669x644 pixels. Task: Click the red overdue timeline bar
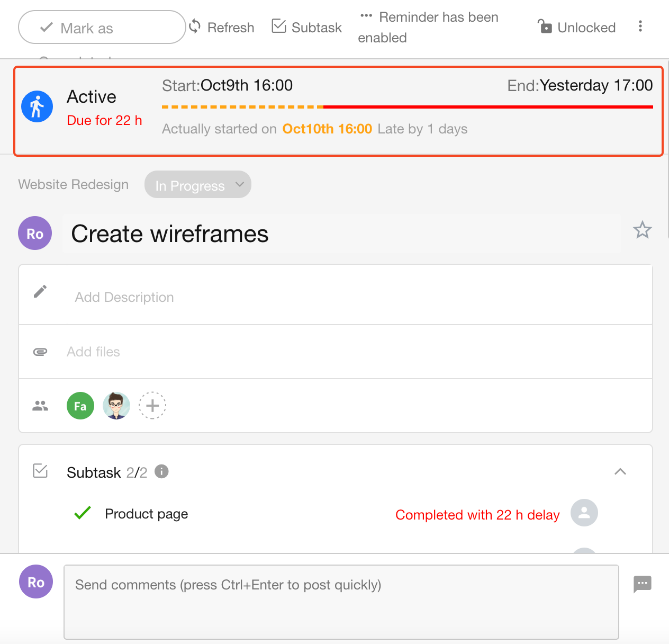[487, 107]
